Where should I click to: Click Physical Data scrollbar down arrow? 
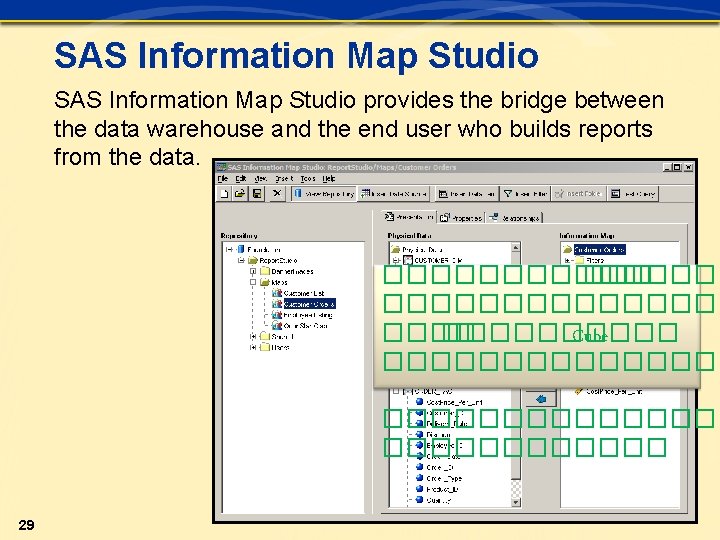pos(516,502)
